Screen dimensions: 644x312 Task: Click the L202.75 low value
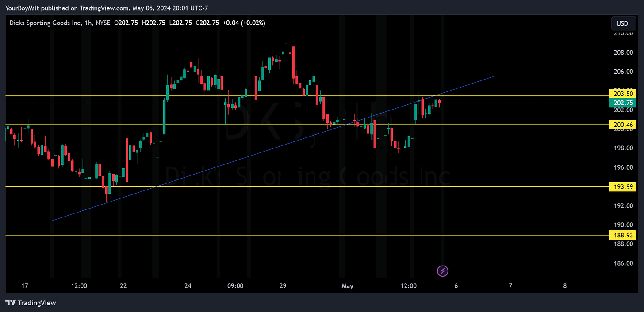180,23
